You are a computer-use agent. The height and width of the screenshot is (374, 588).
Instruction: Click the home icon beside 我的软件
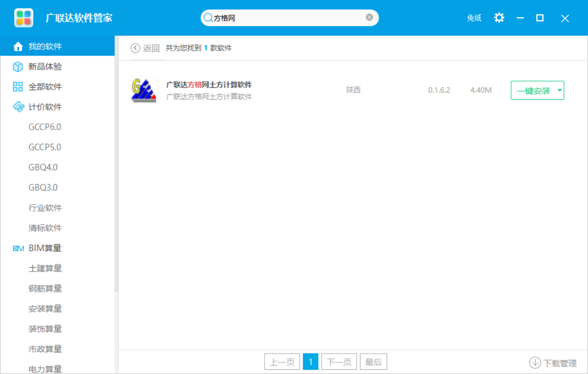tap(18, 47)
